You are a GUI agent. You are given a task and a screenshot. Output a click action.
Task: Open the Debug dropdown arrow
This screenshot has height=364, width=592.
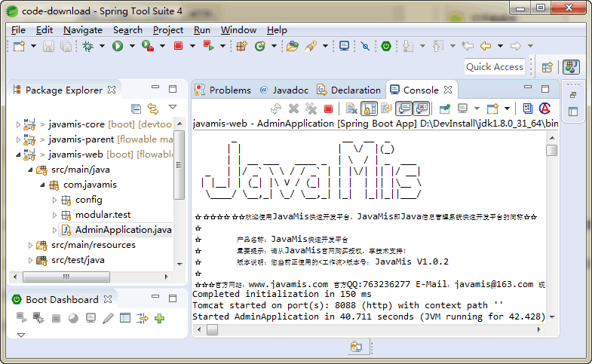[102, 46]
